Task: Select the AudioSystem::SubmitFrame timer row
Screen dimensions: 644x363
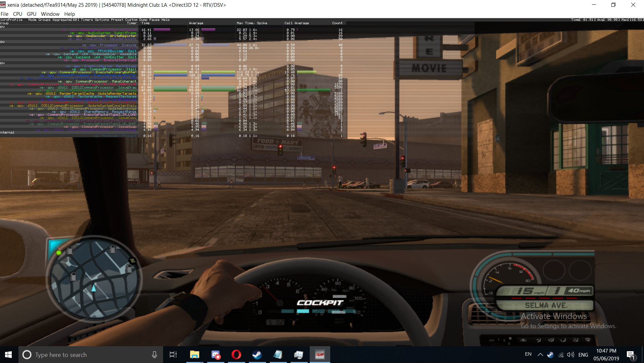Action: pos(103,33)
